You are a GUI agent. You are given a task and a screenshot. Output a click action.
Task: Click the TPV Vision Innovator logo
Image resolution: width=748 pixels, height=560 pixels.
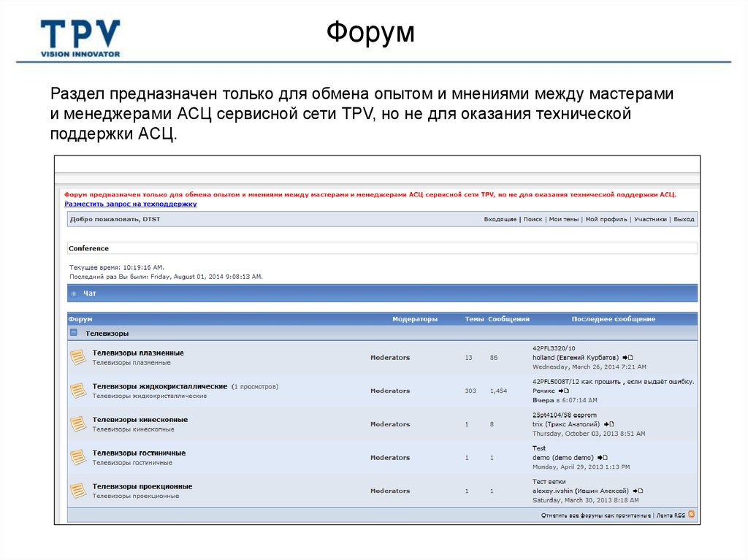click(x=80, y=33)
